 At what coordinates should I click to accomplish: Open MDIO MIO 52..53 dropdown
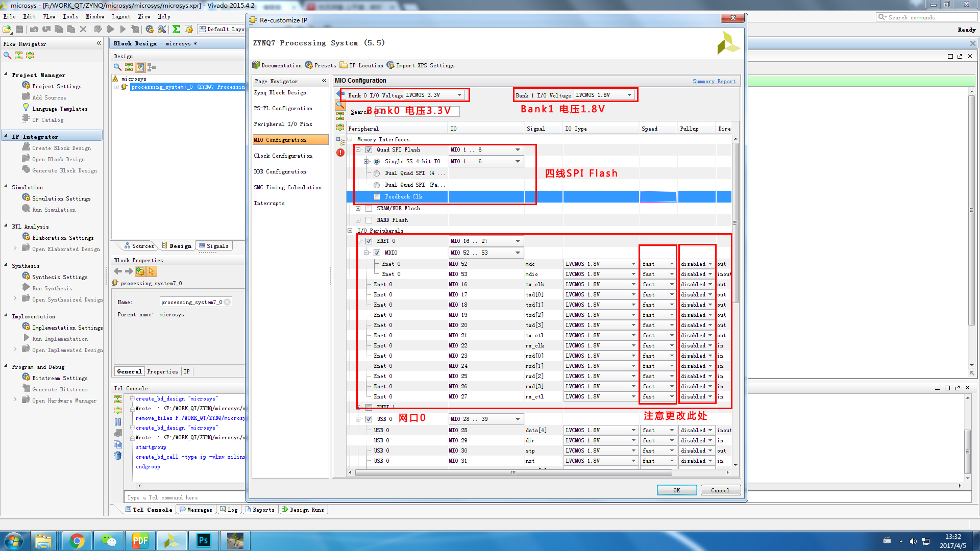pyautogui.click(x=486, y=253)
